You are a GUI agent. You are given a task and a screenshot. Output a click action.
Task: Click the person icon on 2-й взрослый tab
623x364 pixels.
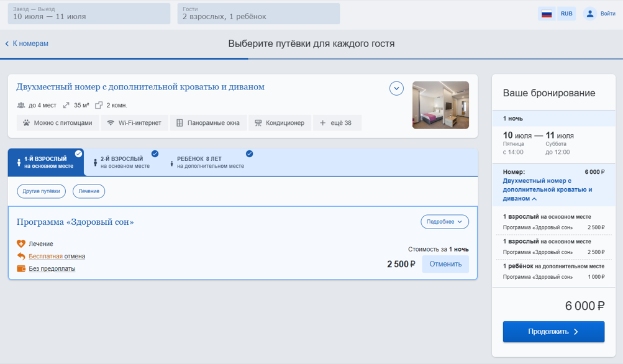95,163
